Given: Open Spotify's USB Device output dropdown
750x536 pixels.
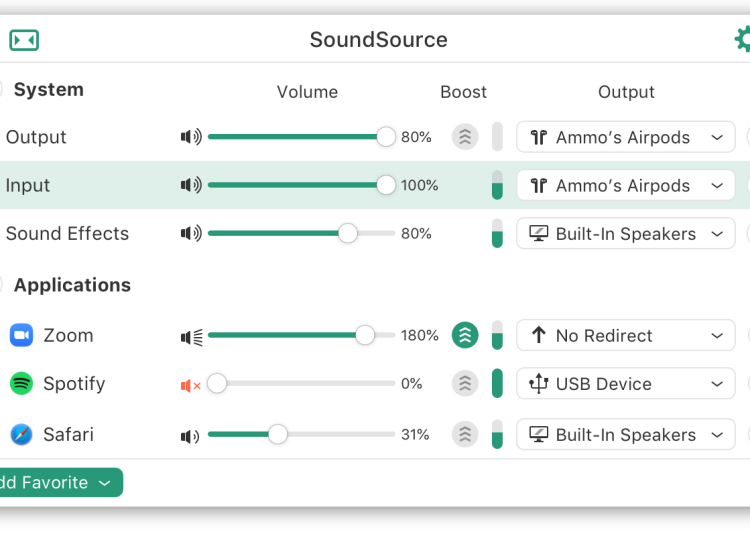Looking at the screenshot, I should click(x=625, y=384).
